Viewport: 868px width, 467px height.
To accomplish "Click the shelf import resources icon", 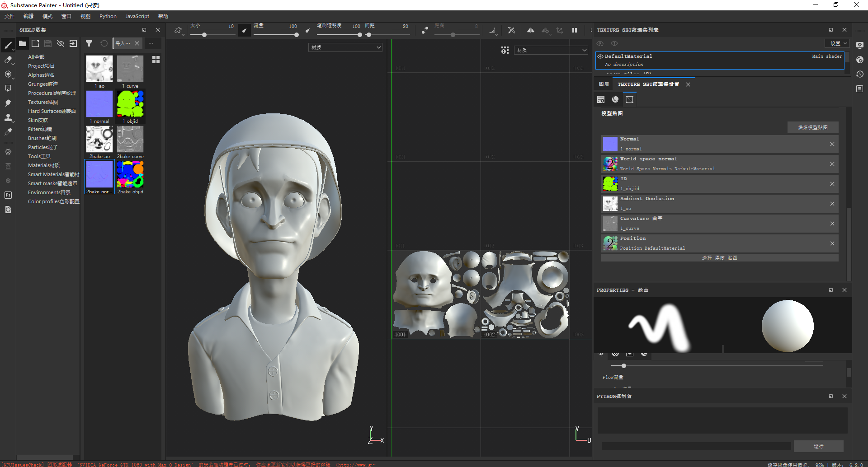I will point(73,43).
